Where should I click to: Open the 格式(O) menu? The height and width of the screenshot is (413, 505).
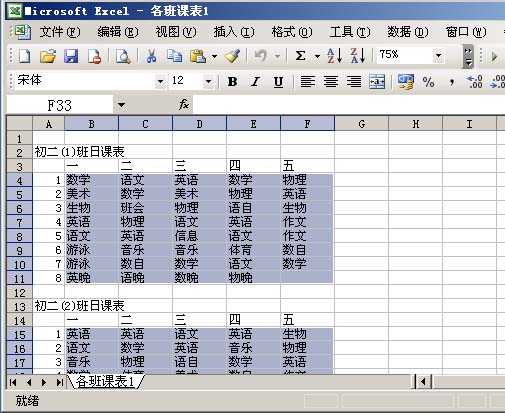292,32
